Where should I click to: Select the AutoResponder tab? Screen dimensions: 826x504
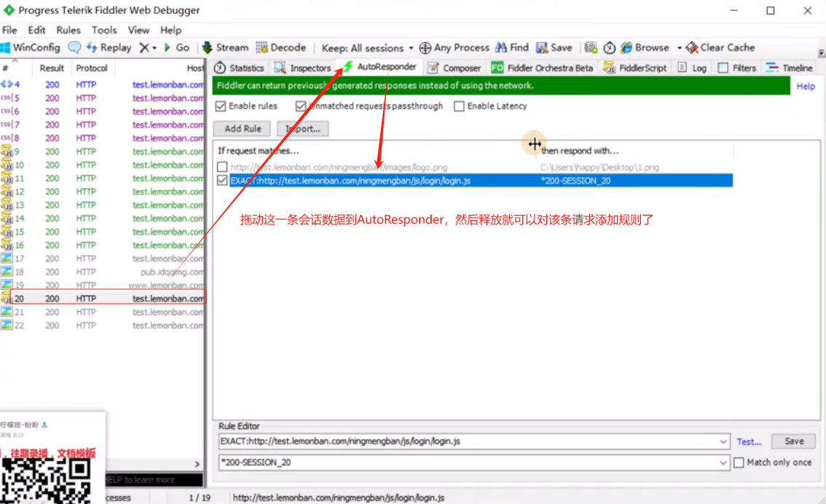379,67
